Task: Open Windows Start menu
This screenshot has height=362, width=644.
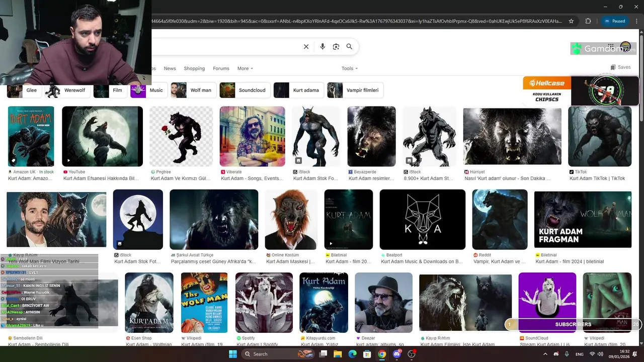Action: pyautogui.click(x=233, y=354)
